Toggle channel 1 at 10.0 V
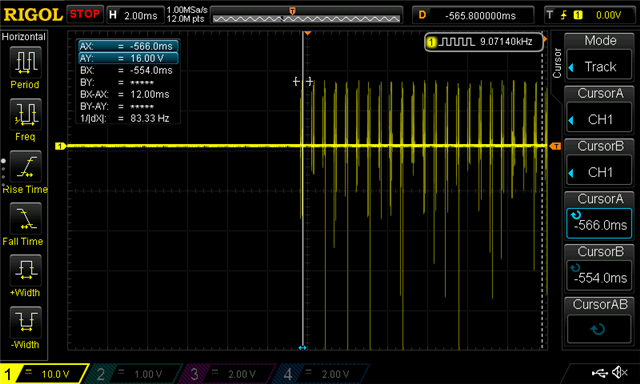This screenshot has height=384, width=640. coord(44,374)
